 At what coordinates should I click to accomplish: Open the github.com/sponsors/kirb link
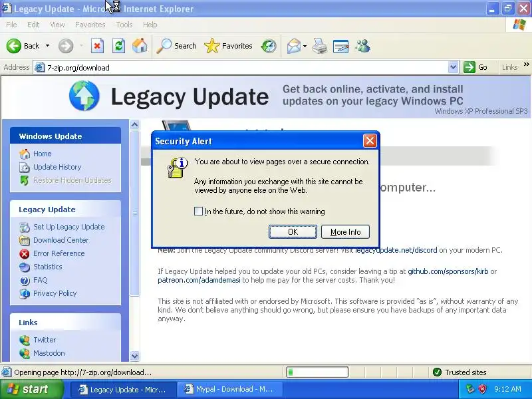pos(448,271)
